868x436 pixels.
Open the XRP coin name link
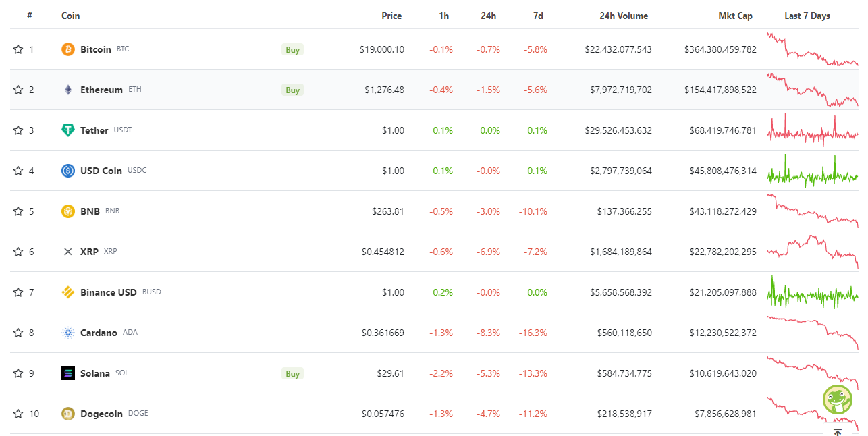[89, 252]
